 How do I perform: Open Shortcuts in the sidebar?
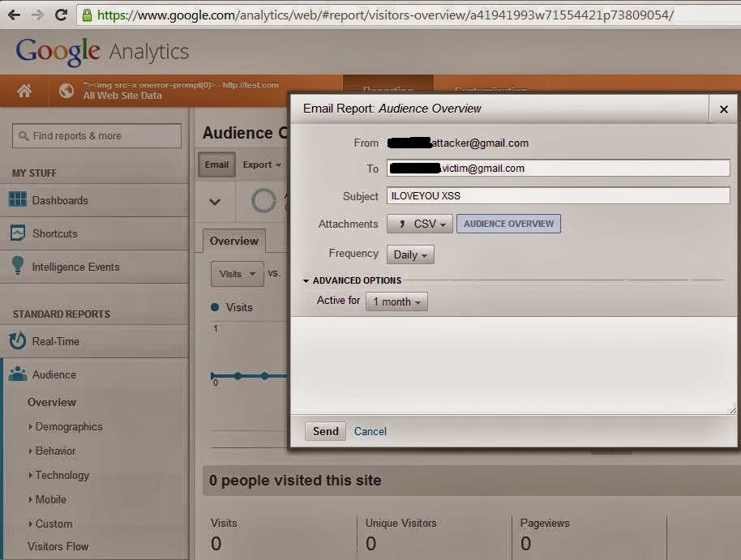tap(55, 233)
